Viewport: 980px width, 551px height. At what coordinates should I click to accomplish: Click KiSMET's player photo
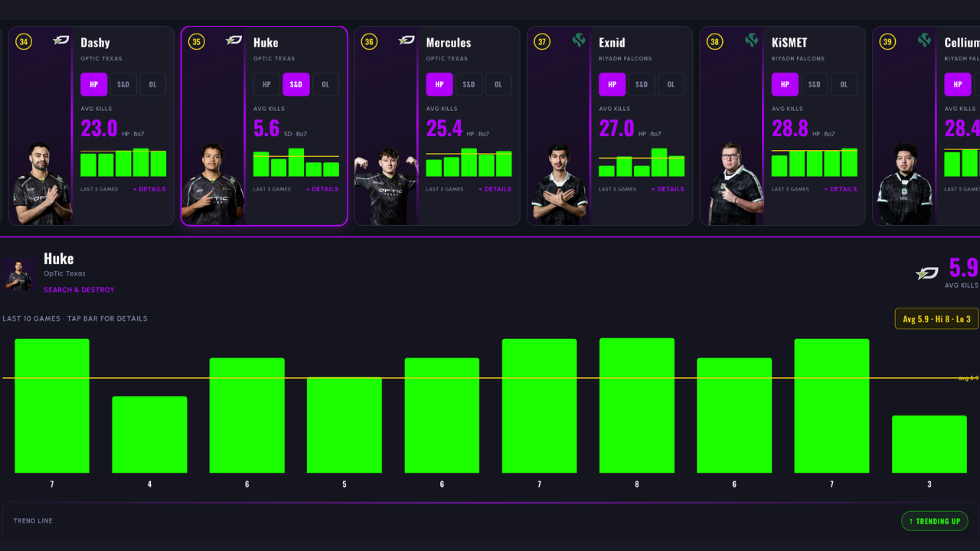tap(735, 184)
